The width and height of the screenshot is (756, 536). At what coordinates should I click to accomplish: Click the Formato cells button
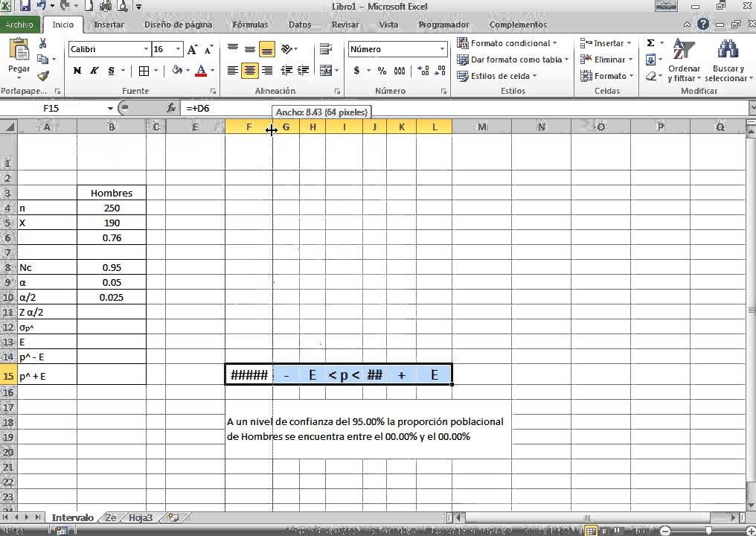click(x=606, y=76)
